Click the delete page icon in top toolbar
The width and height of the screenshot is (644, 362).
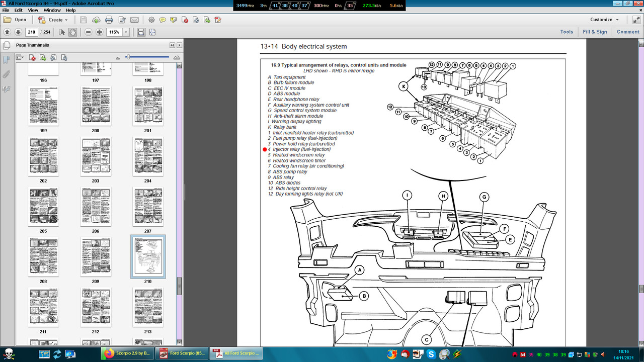click(185, 20)
